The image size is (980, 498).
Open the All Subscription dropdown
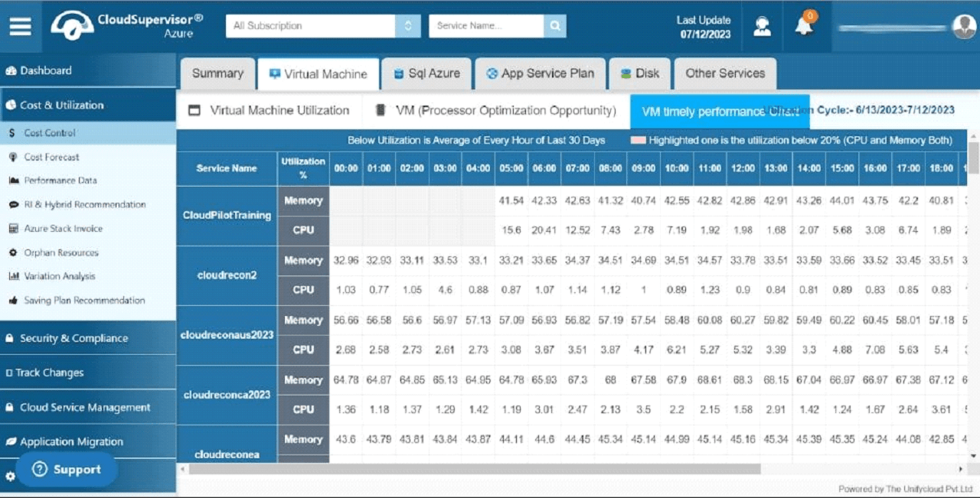(323, 26)
